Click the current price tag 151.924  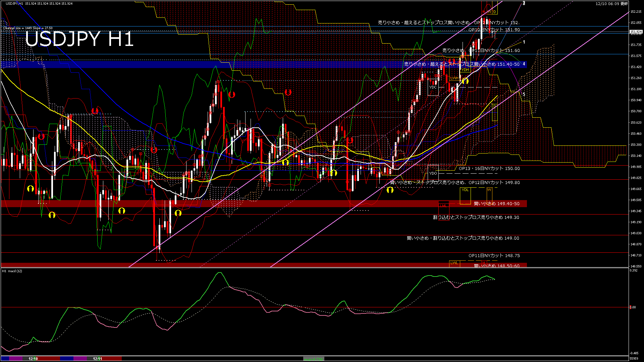click(636, 32)
